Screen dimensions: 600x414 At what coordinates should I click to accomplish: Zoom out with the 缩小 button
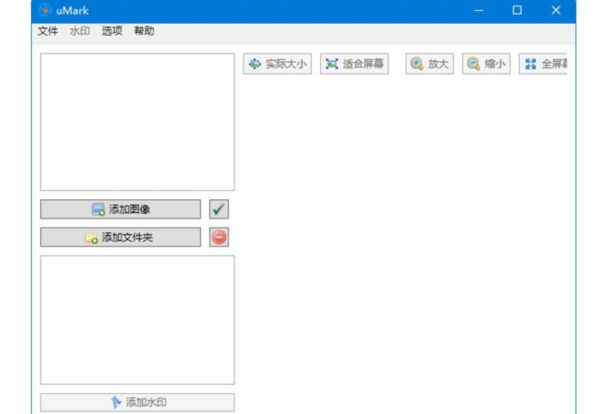[486, 64]
